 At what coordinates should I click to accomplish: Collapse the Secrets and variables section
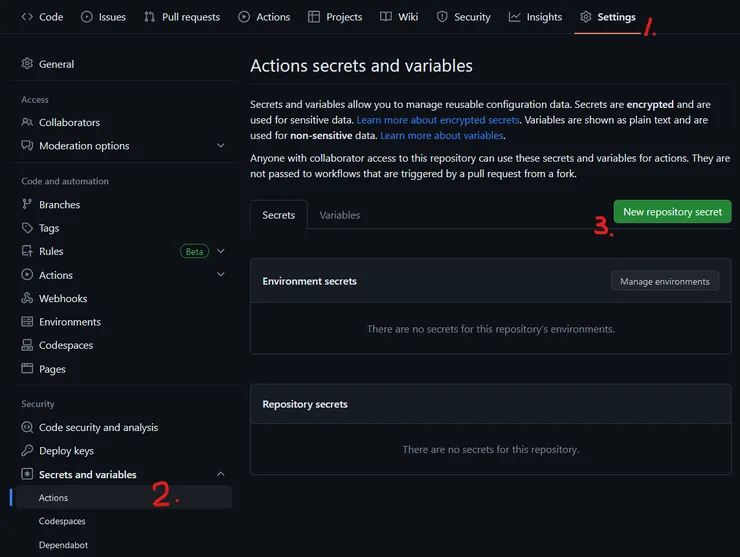click(221, 474)
